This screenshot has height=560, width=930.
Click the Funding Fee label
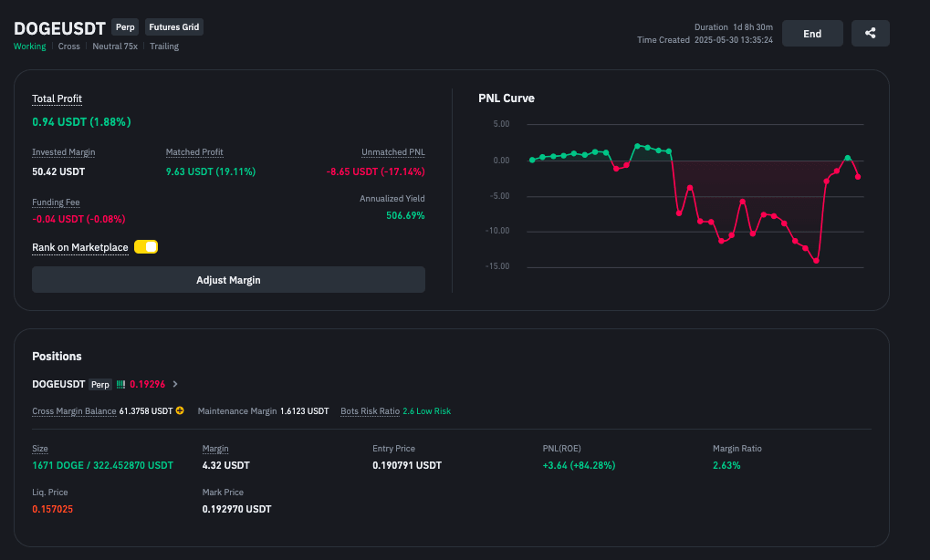click(x=56, y=202)
